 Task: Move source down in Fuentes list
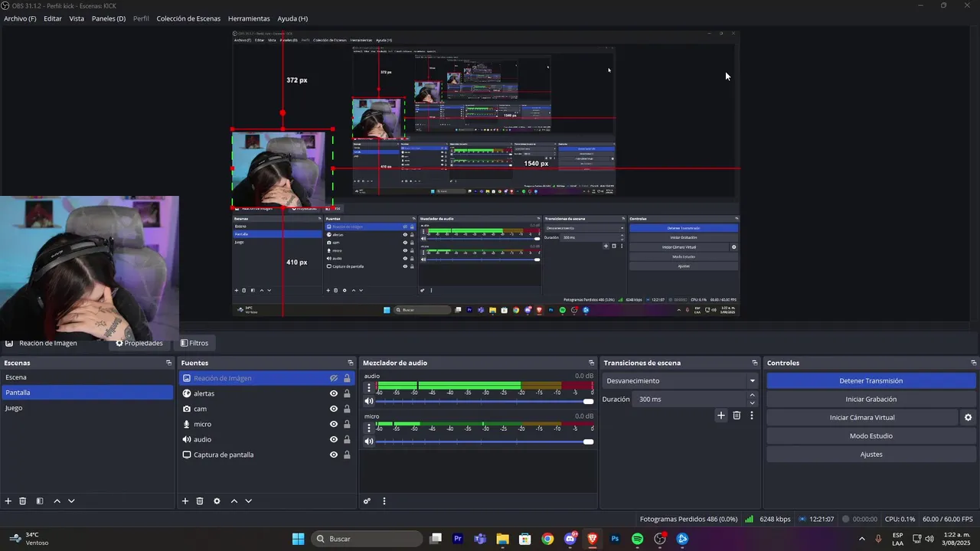pyautogui.click(x=248, y=501)
